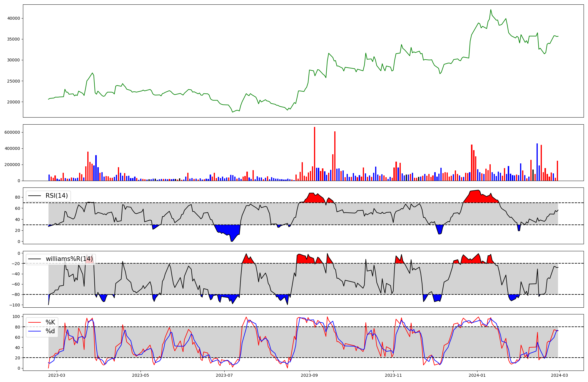Click the 2024-03 date tick label
The width and height of the screenshot is (588, 382).
tap(559, 375)
